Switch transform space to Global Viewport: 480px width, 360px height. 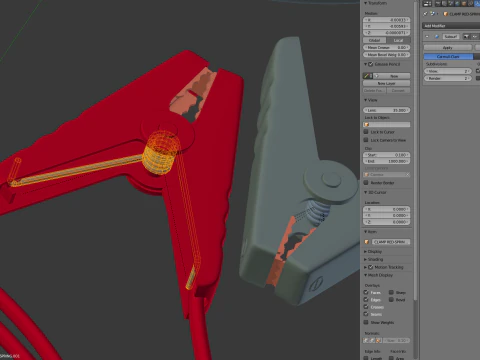(375, 40)
